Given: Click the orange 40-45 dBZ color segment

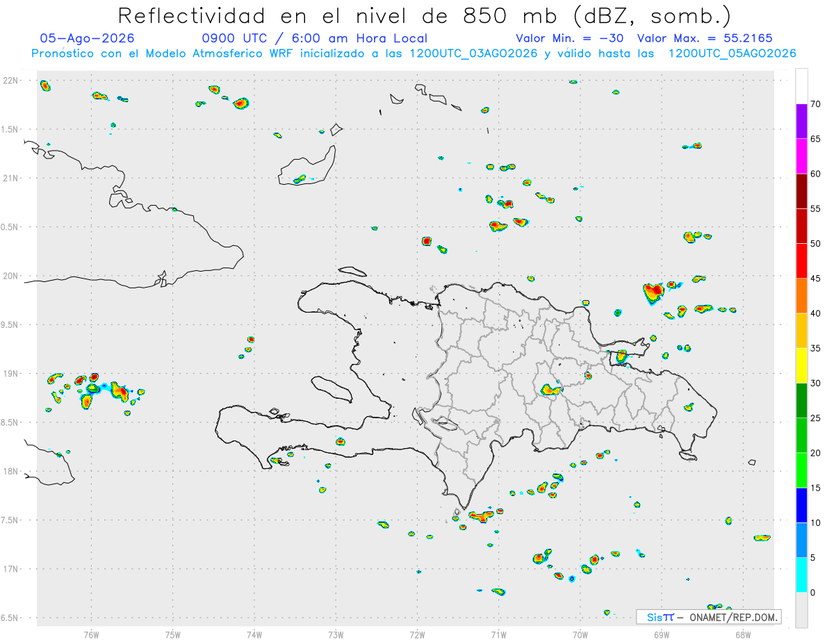Looking at the screenshot, I should point(801,296).
